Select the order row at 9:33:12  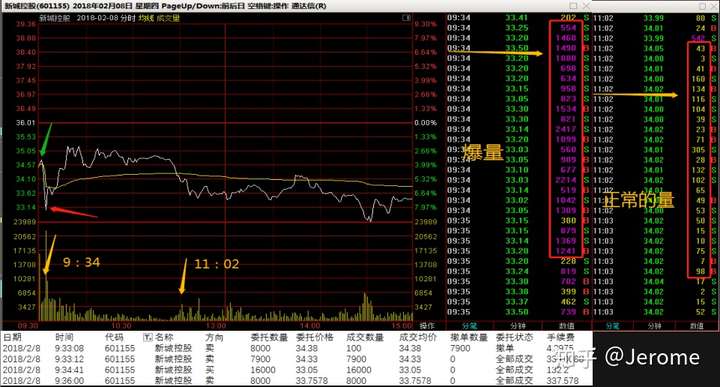[297, 359]
